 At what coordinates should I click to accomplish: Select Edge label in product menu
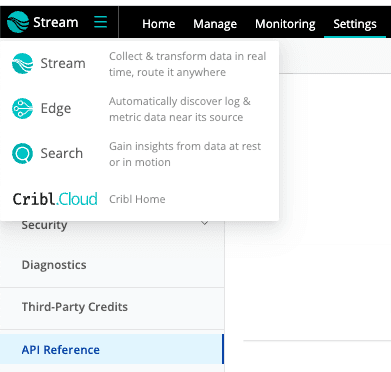(x=56, y=109)
